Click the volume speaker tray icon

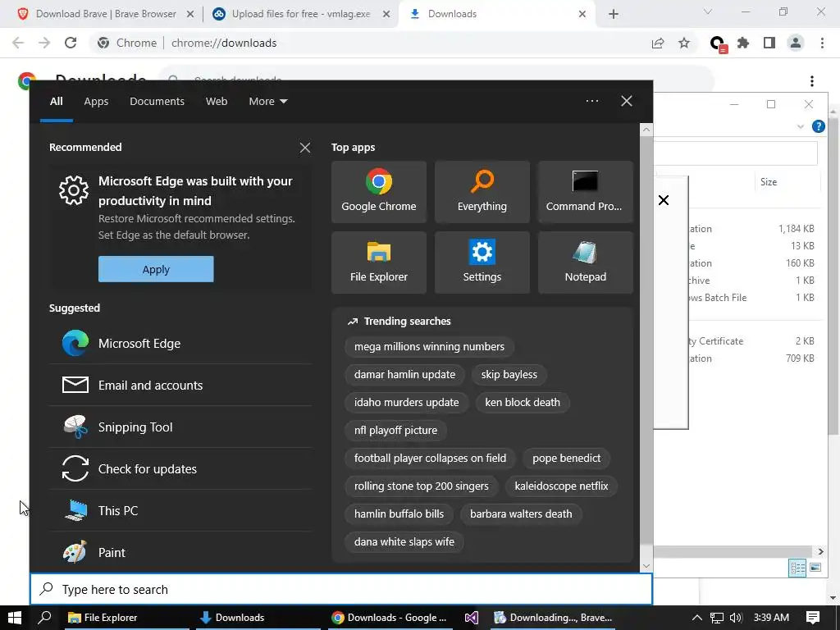tap(736, 618)
